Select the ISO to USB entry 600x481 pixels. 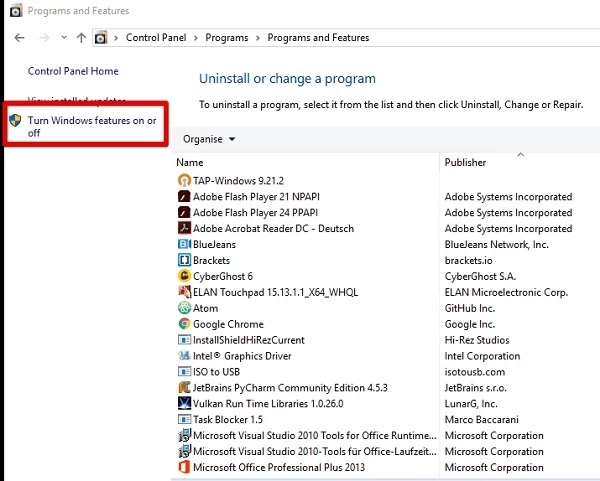216,372
